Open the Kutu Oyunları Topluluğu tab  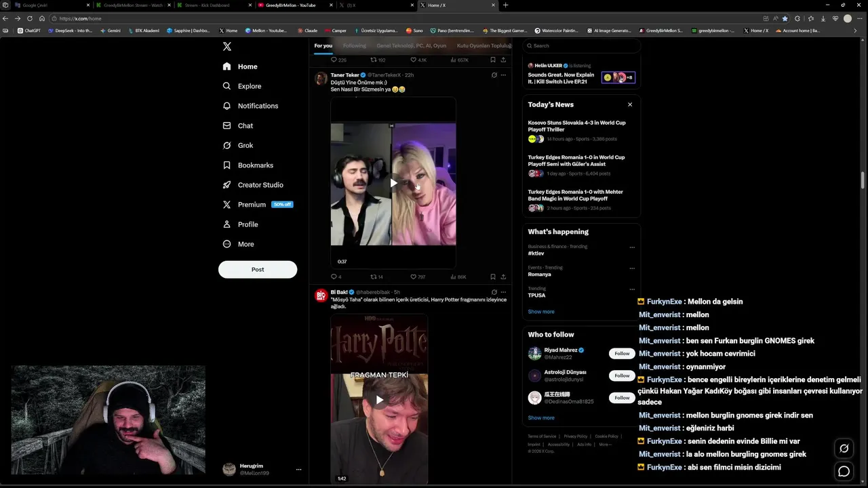tap(484, 45)
